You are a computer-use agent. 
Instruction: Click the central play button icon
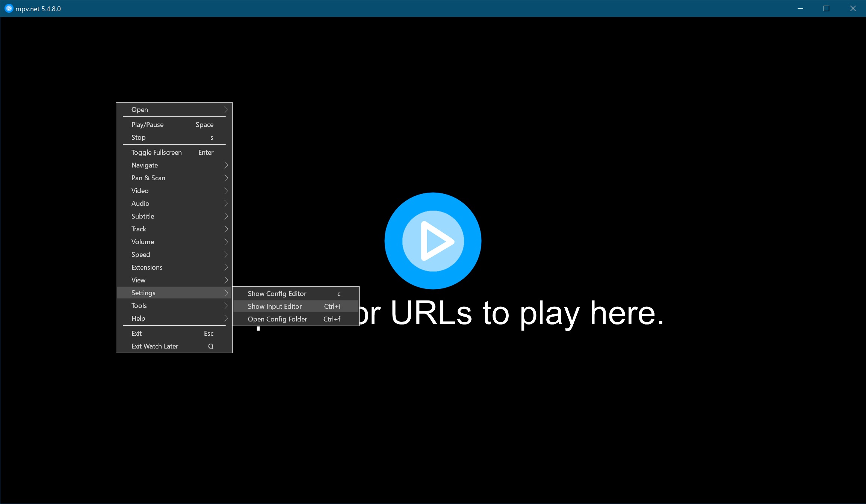[x=432, y=241]
